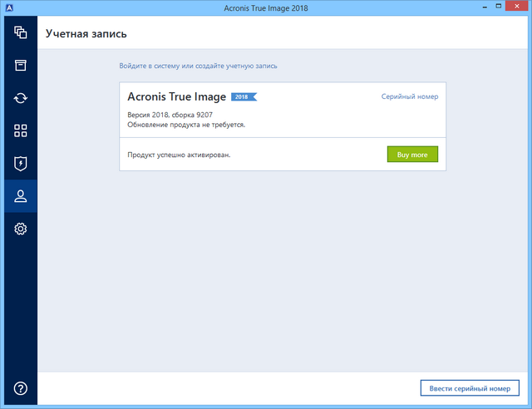Click text Обновление продукта не требуется

(x=186, y=125)
